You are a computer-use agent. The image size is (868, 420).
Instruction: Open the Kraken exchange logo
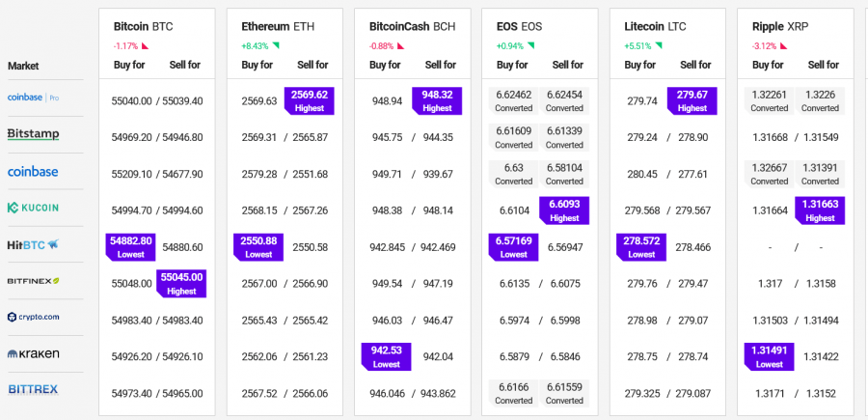[x=33, y=353]
